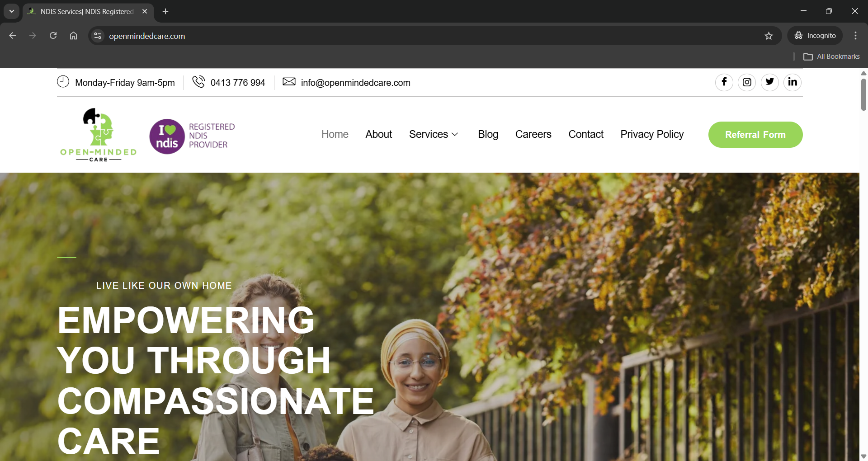Go to the browser home page icon
The height and width of the screenshot is (461, 868).
coord(73,36)
